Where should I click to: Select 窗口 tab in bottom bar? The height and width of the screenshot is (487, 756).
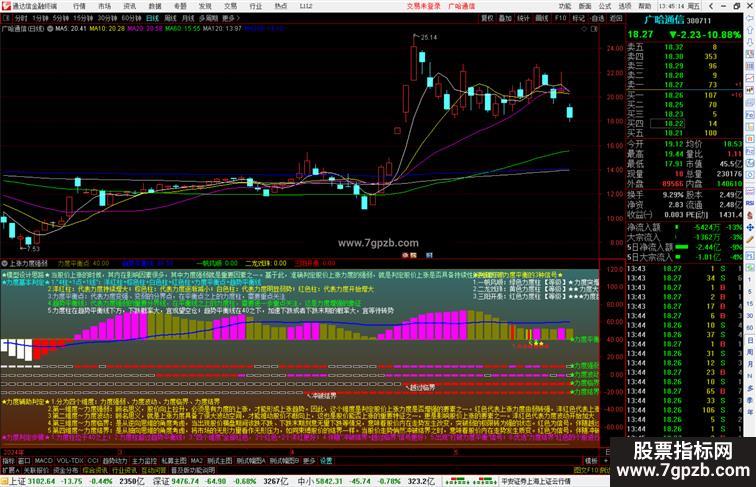point(24,461)
